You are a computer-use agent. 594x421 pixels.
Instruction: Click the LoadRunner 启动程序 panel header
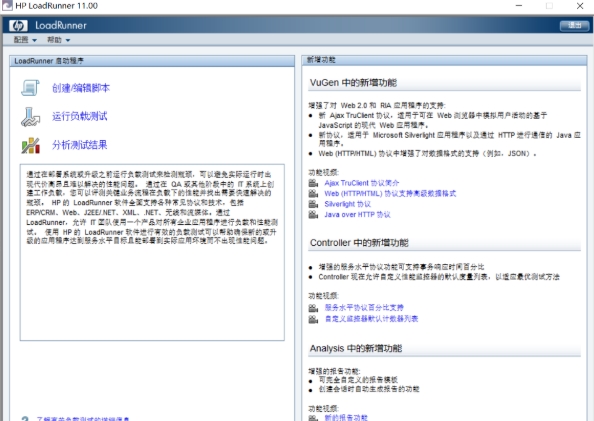[152, 61]
